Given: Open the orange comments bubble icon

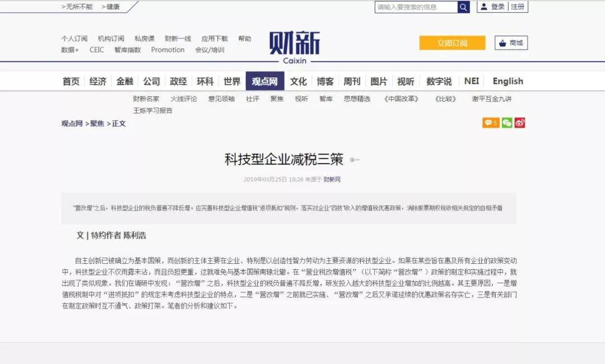Looking at the screenshot, I should point(490,123).
